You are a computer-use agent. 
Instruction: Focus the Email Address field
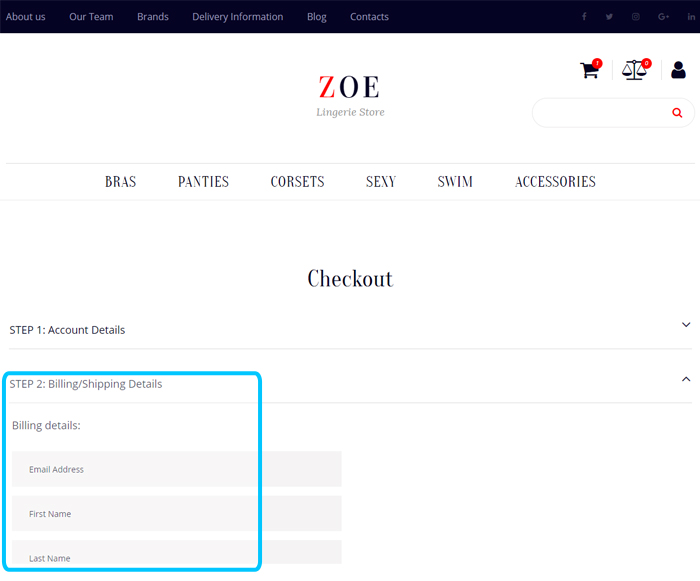click(x=176, y=469)
